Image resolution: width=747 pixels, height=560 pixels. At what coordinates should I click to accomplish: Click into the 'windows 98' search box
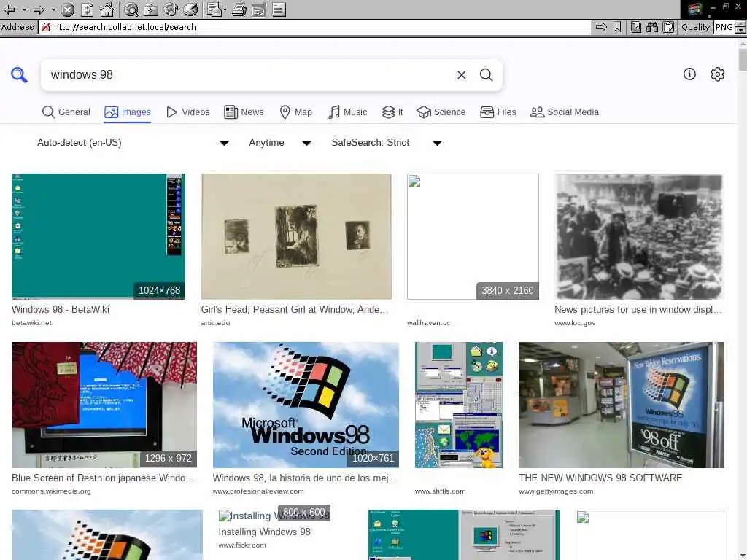248,75
